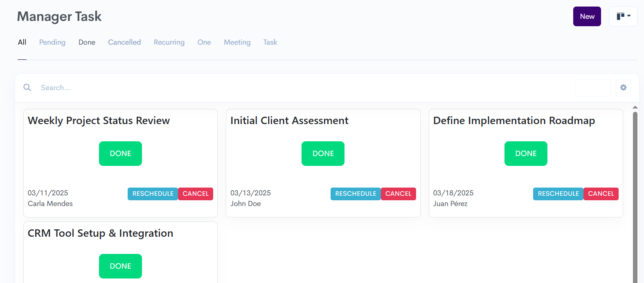Select the Recurring tab
Viewport: 644px width, 283px height.
pyautogui.click(x=169, y=42)
